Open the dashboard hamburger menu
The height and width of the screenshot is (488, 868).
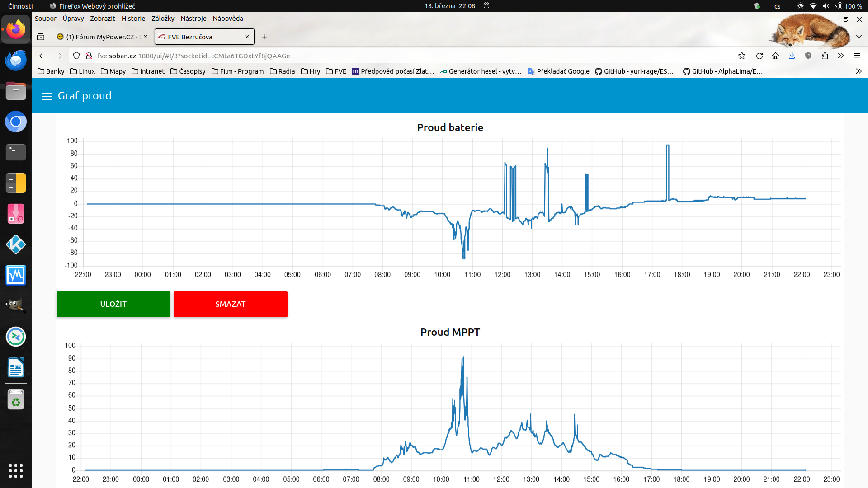pos(47,96)
